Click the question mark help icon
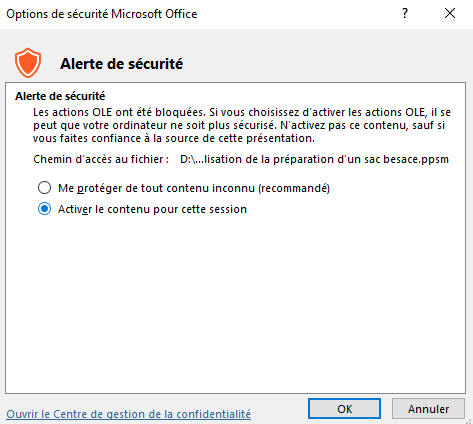This screenshot has width=473, height=424. point(405,14)
